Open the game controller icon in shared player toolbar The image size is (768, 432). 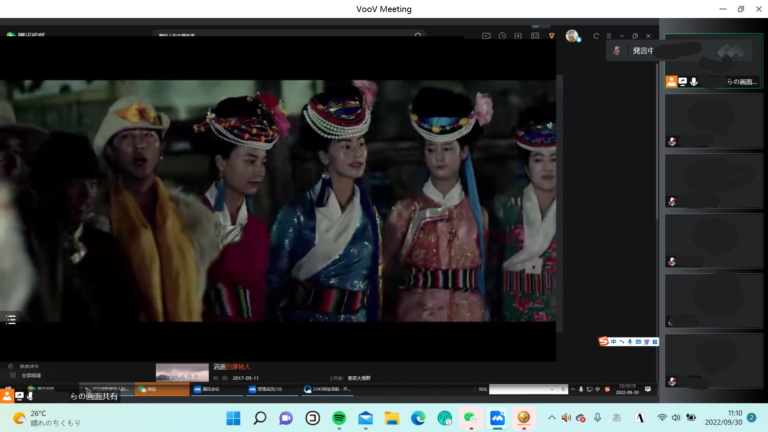point(535,36)
